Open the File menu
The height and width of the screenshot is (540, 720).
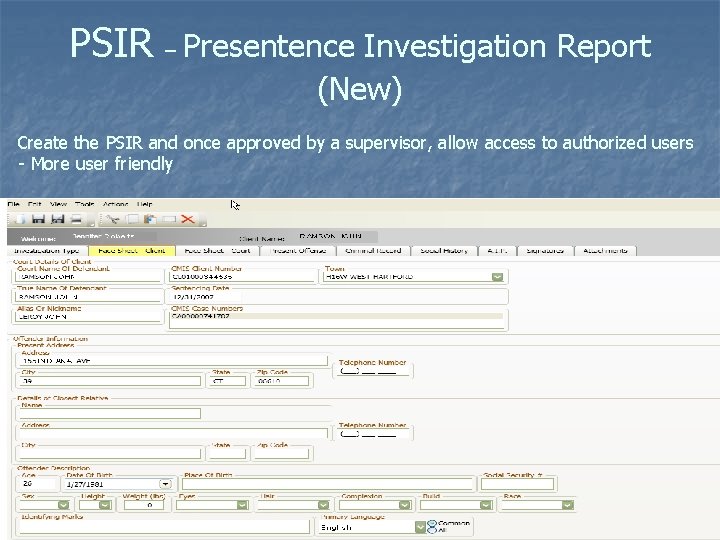coord(14,204)
